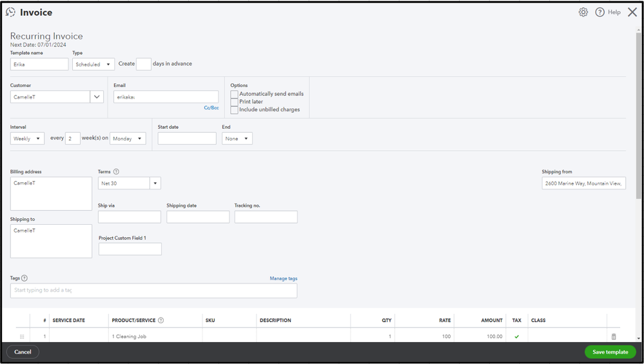Expand the Customer dropdown arrow
Viewport: 644px width, 364px height.
pyautogui.click(x=97, y=97)
